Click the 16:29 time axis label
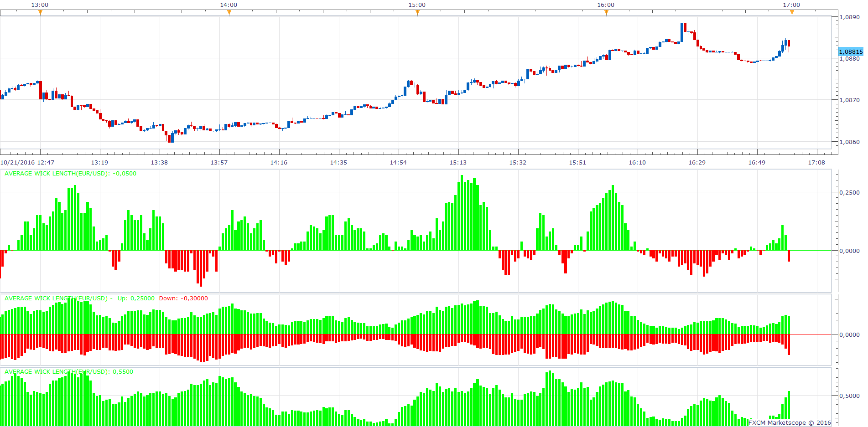Image resolution: width=868 pixels, height=427 pixels. pos(697,163)
